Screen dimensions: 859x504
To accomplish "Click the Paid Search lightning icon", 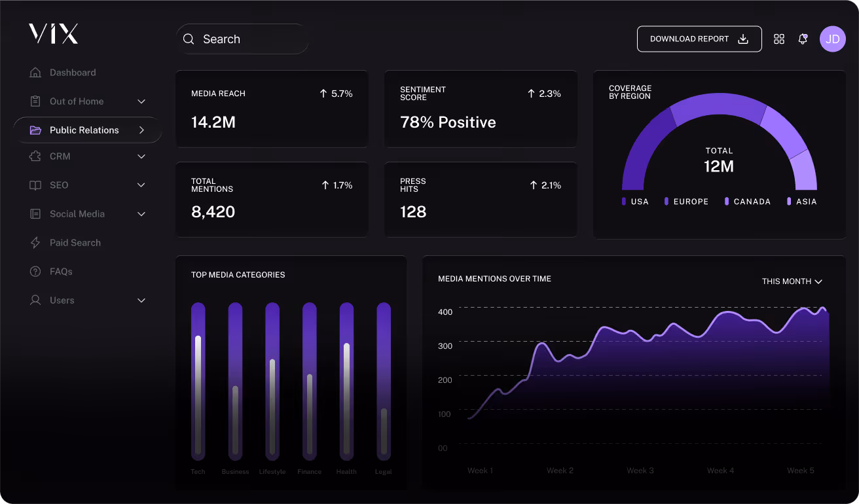I will (35, 243).
